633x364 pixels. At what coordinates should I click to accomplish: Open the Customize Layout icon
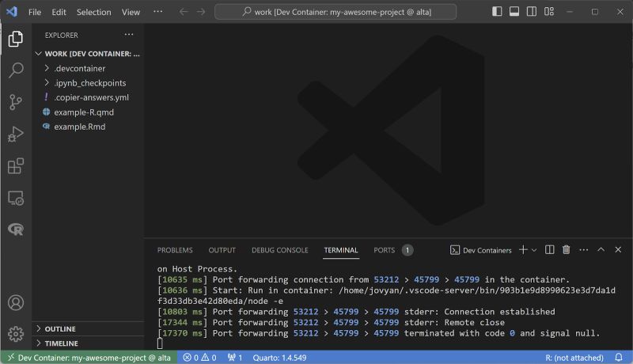pyautogui.click(x=549, y=11)
